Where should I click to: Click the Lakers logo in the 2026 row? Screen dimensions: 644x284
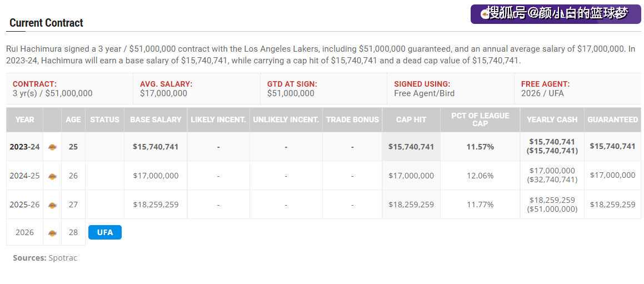click(x=52, y=233)
